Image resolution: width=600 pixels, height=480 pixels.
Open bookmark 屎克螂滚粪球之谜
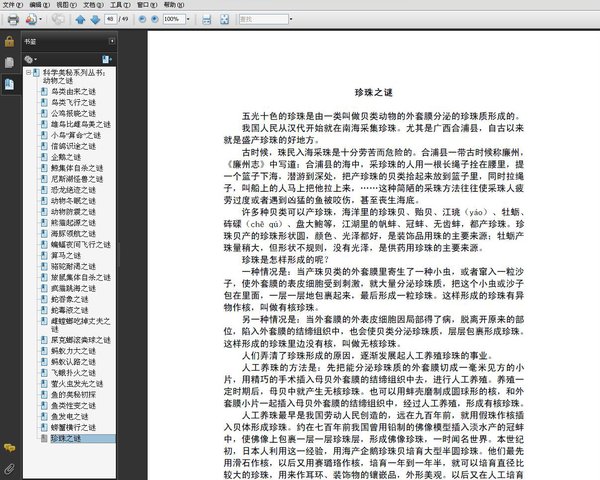pos(81,340)
